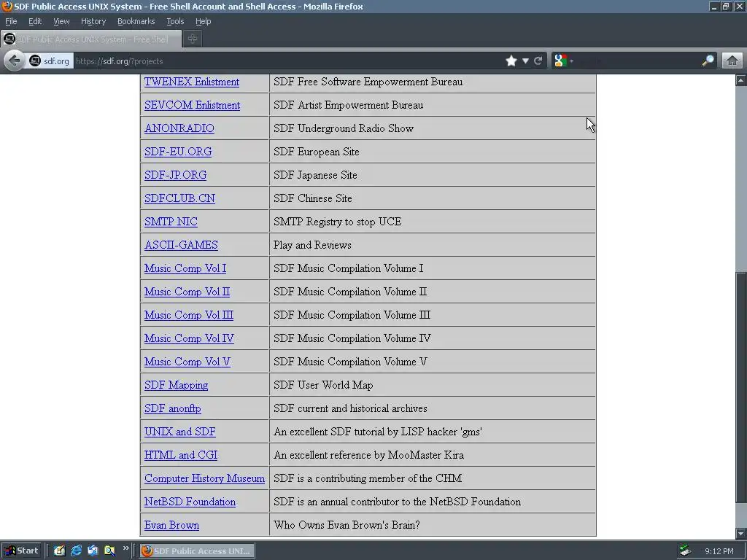Viewport: 747px width, 560px height.
Task: Reload the page with the refresh icon
Action: (538, 61)
